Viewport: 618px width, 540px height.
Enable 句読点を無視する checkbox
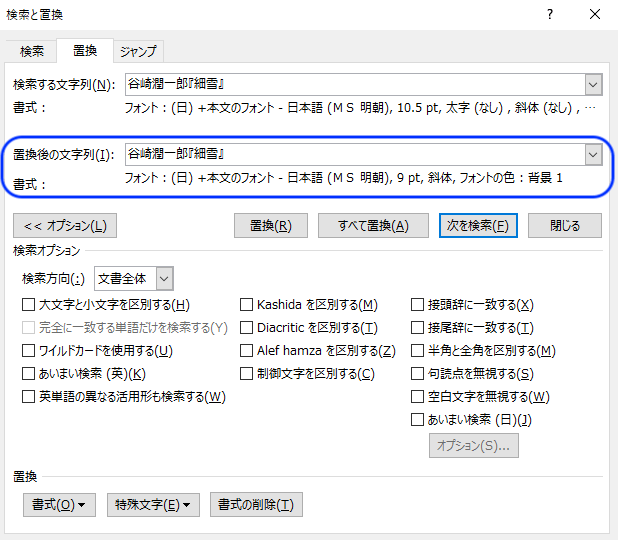click(418, 374)
